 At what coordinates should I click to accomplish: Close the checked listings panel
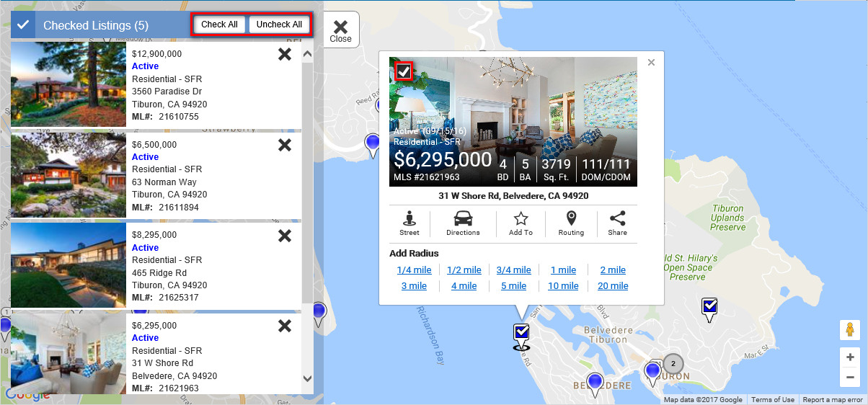[x=340, y=31]
